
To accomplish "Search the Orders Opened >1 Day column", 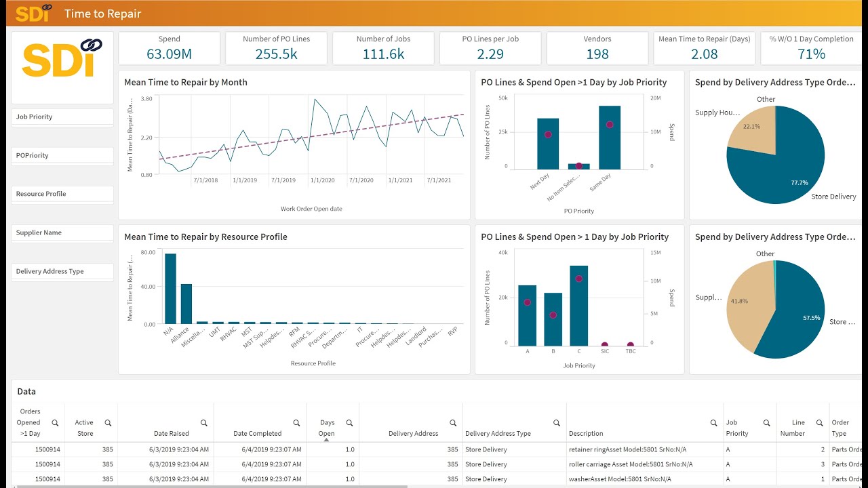I will pyautogui.click(x=55, y=423).
